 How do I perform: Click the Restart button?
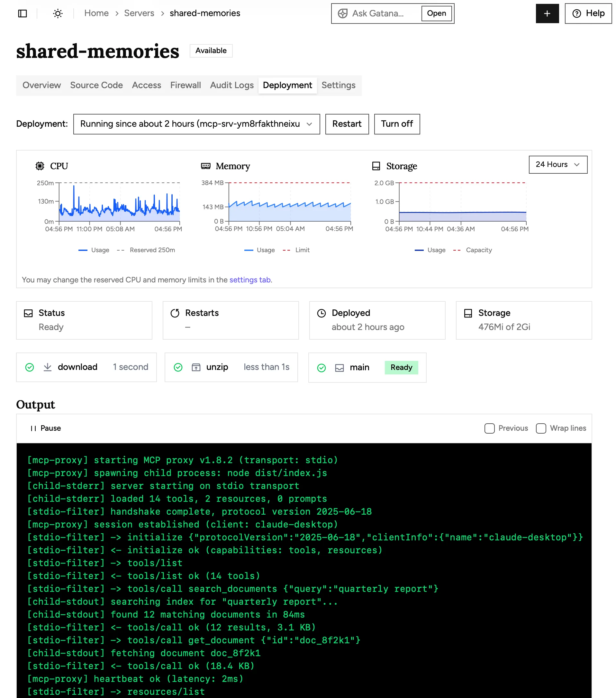coord(347,124)
